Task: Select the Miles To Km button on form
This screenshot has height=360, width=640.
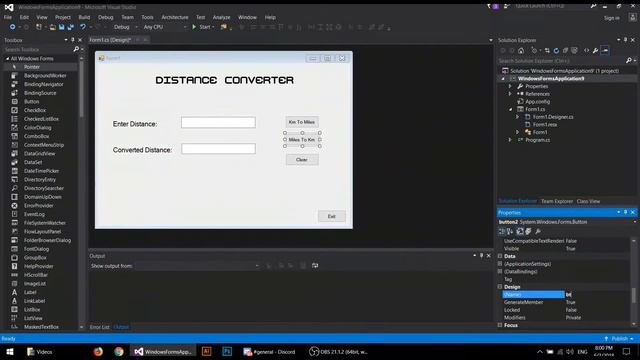Action: (x=302, y=140)
